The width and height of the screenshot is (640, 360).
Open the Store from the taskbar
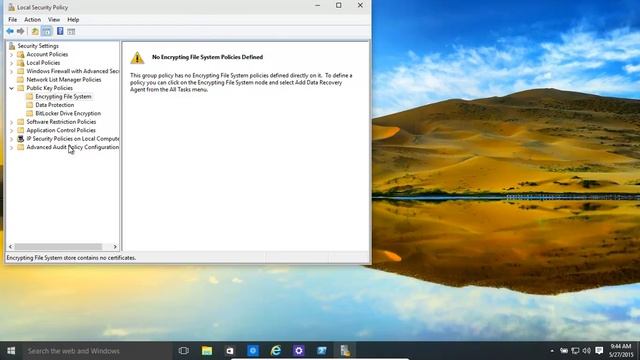coord(230,351)
